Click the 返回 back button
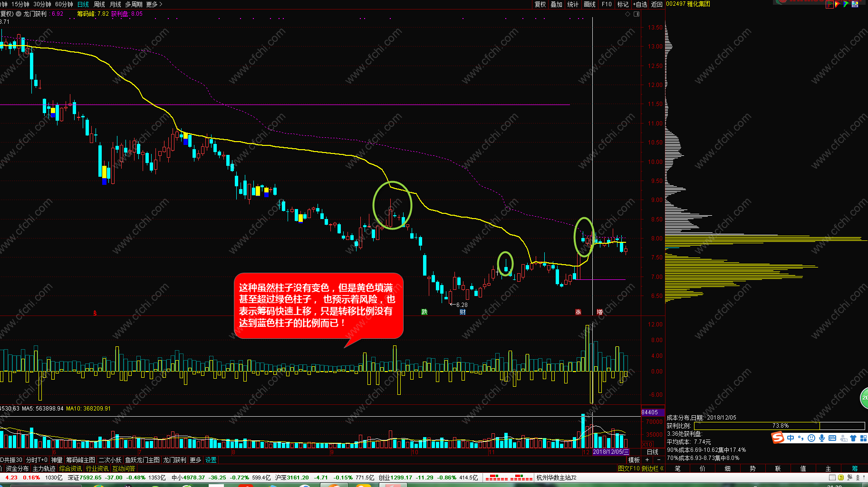This screenshot has height=487, width=868. pos(657,4)
